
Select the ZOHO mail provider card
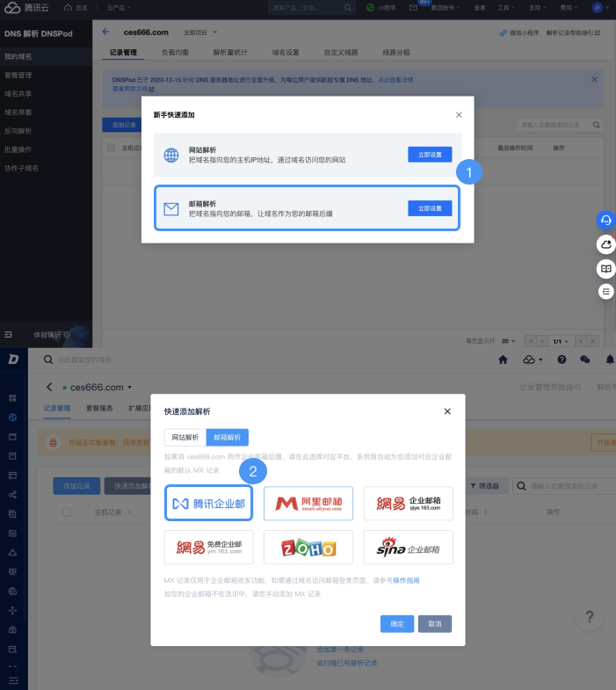308,547
